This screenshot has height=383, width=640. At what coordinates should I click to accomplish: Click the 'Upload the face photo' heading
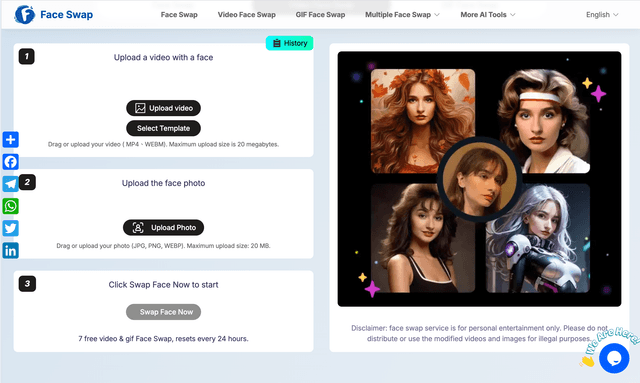tap(163, 183)
